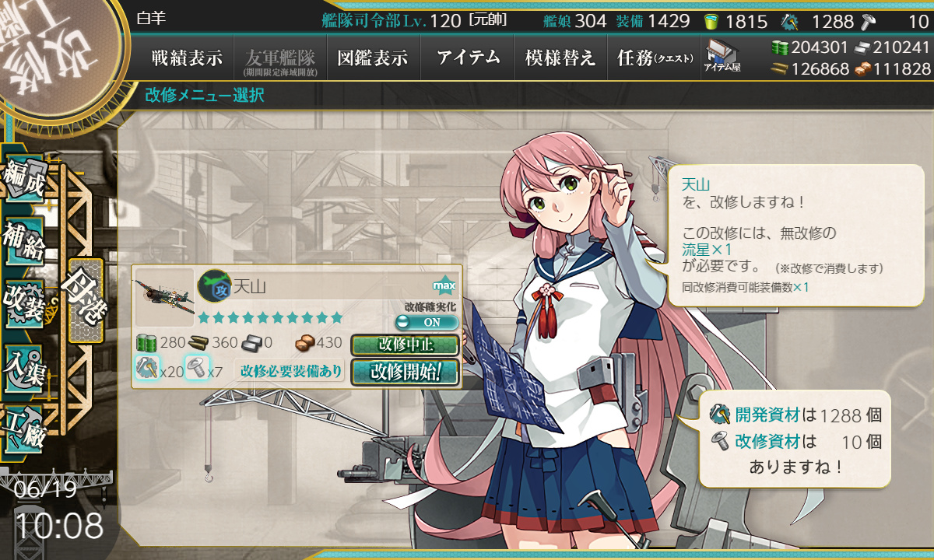Screen dimensions: 934x560
Task: Open the 図鑑表示 menu
Action: click(372, 58)
